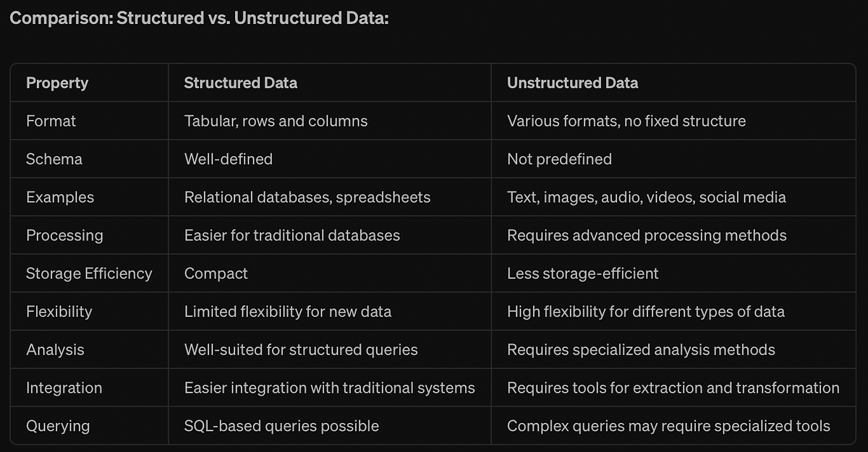Click the "Limited flexibility for new data" cell

pyautogui.click(x=287, y=312)
